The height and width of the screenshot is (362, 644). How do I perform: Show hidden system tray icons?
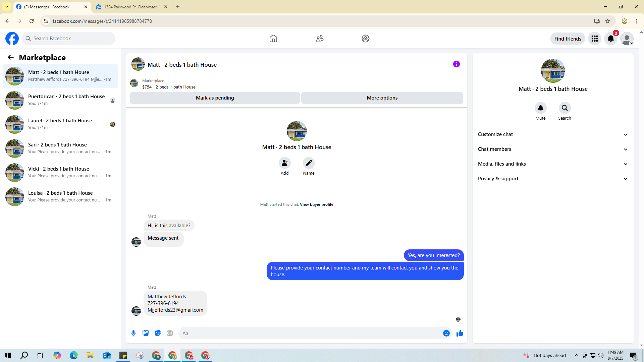pos(577,355)
